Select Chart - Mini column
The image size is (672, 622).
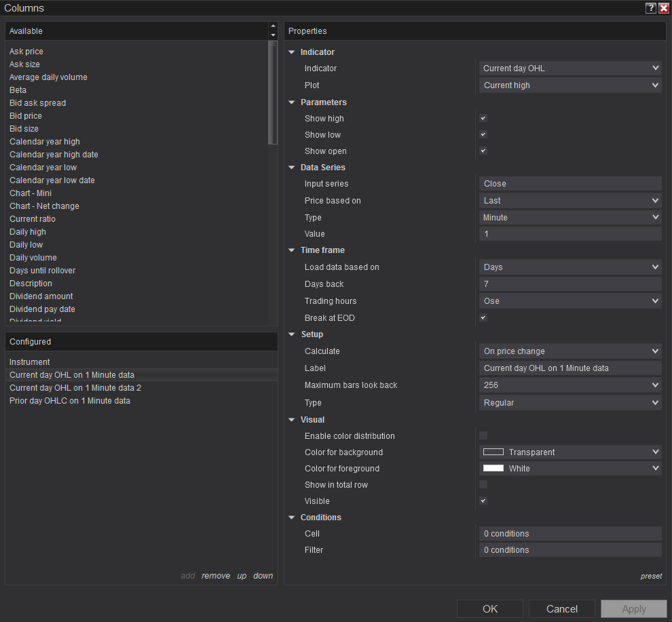[31, 193]
